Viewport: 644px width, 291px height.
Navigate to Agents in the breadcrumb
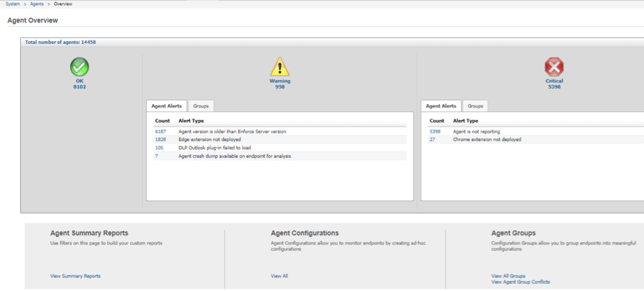coord(37,4)
